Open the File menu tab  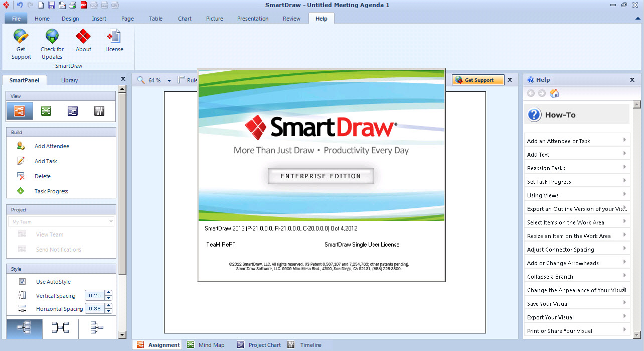point(16,19)
